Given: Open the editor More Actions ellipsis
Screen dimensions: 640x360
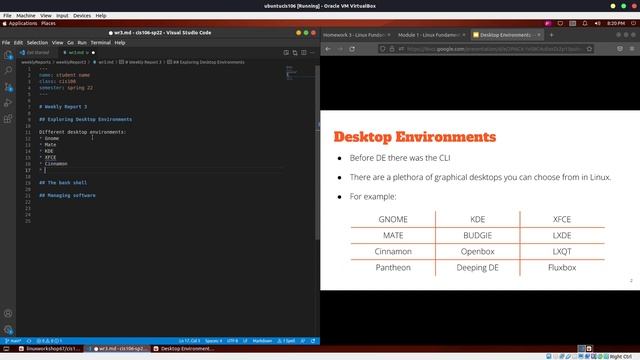Looking at the screenshot, I should point(312,53).
